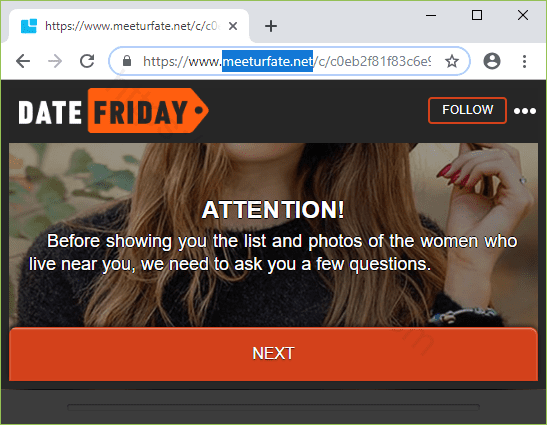Maximize the browser window
This screenshot has width=547, height=425.
pyautogui.click(x=477, y=15)
